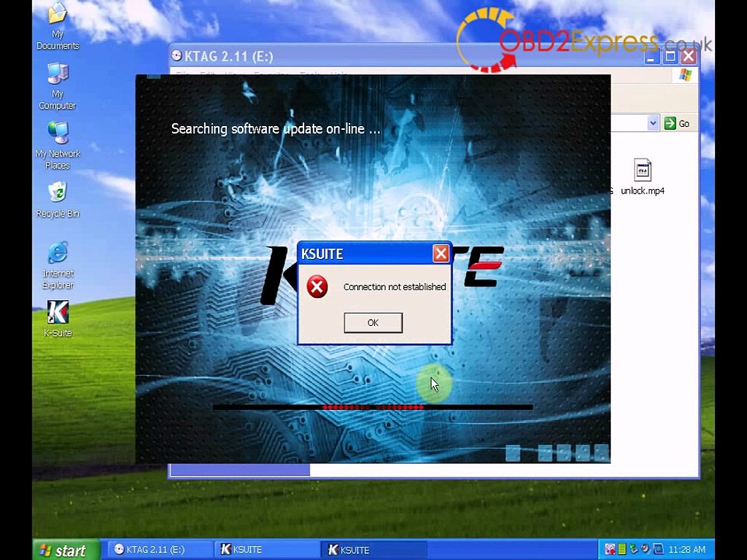Click the green battery tray icon
Screen dimensions: 747x560
coord(622,549)
